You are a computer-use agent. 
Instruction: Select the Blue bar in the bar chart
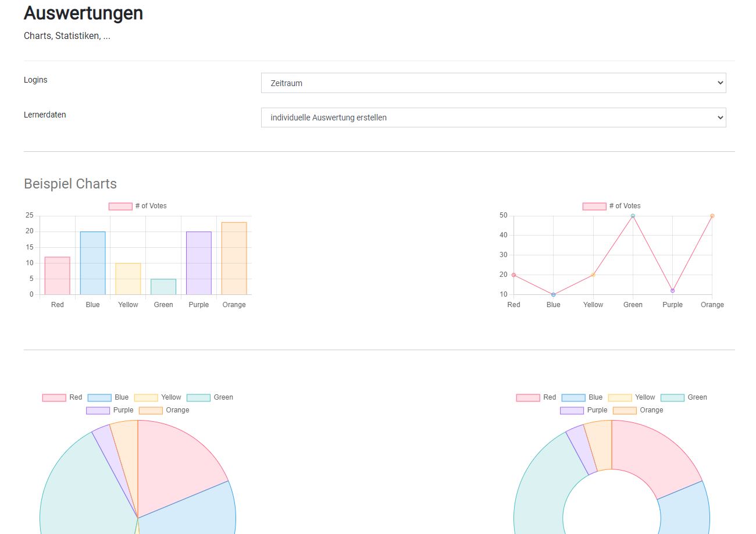(x=92, y=263)
